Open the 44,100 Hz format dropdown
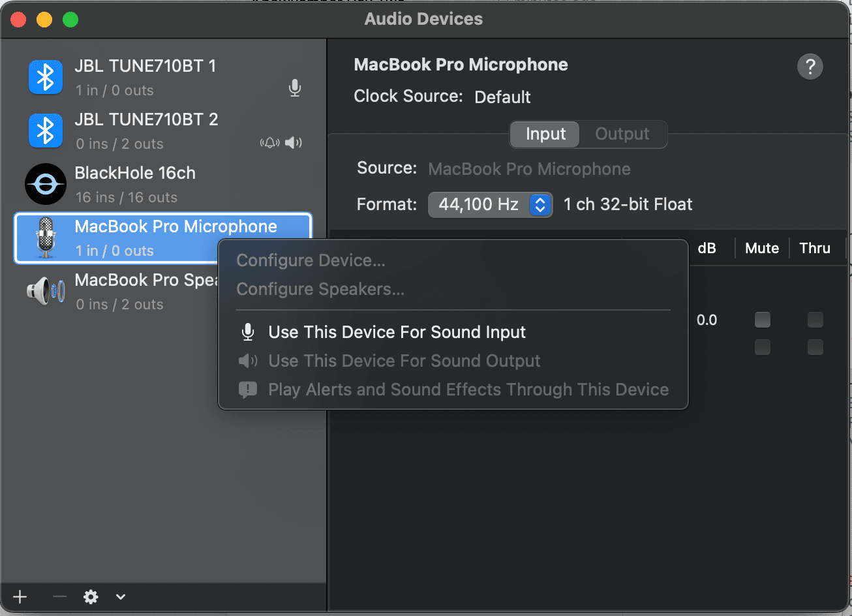The image size is (852, 616). (x=491, y=204)
